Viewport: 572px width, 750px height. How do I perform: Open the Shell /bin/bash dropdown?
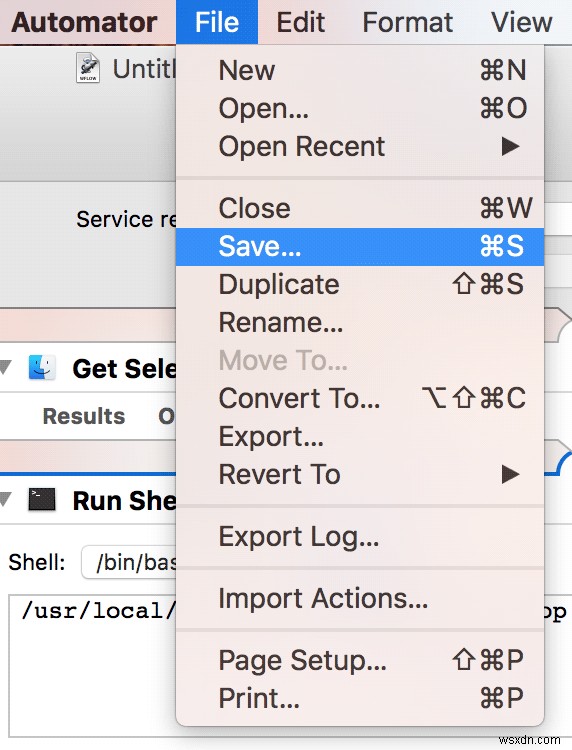[x=129, y=562]
